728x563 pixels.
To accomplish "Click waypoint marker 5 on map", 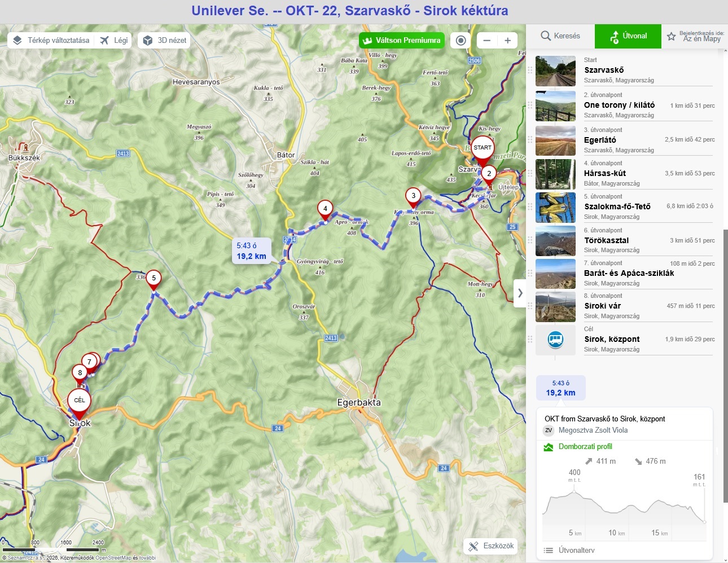I will (154, 279).
